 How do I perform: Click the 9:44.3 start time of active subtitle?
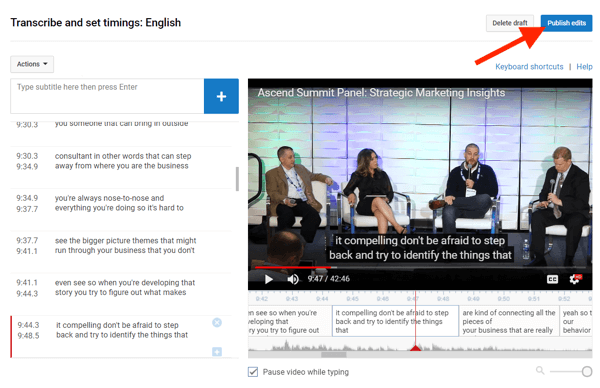[28, 325]
